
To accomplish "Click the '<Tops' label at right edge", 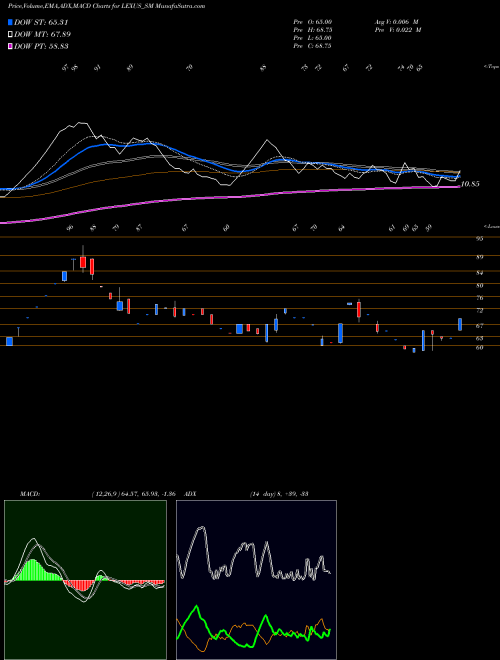I will coord(491,67).
